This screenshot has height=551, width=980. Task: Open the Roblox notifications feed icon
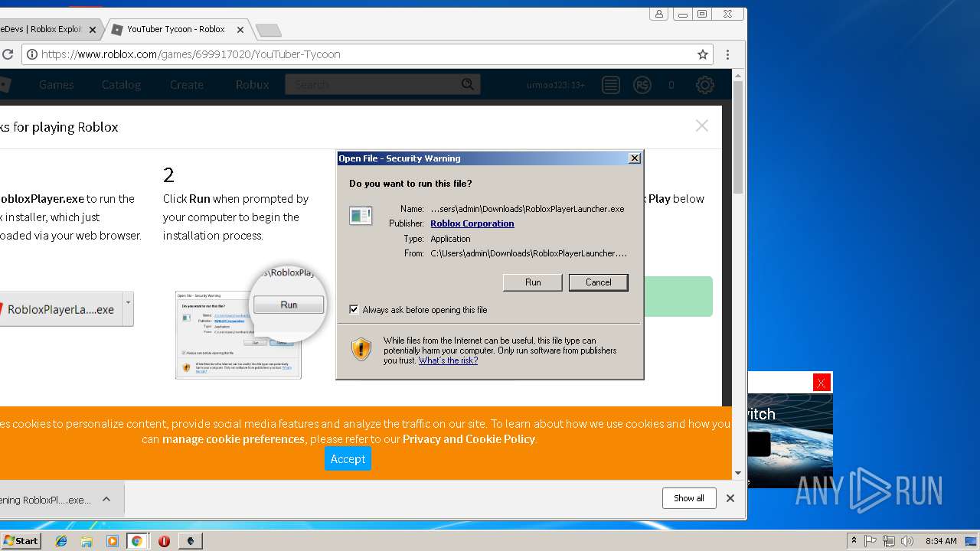tap(610, 85)
